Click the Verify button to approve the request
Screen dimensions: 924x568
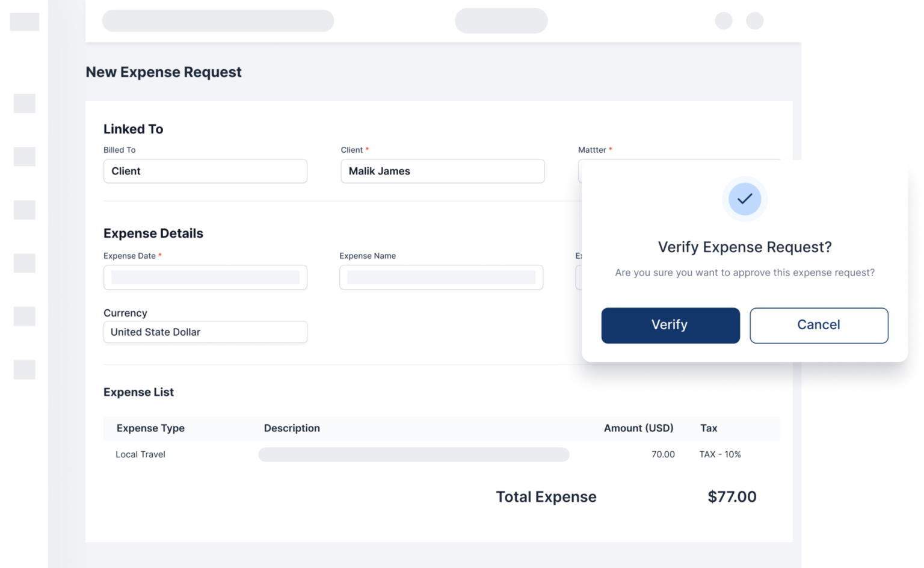coord(670,325)
